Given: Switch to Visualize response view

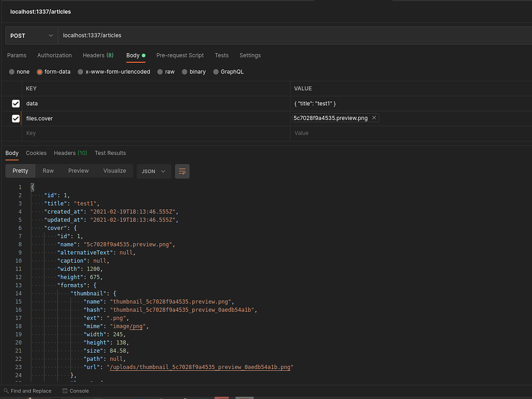Looking at the screenshot, I should (114, 171).
